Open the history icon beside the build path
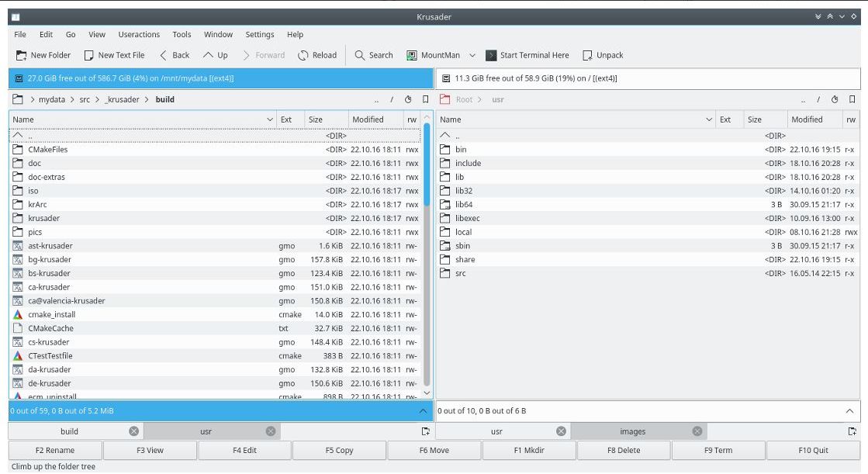This screenshot has height=474, width=868. tap(408, 99)
